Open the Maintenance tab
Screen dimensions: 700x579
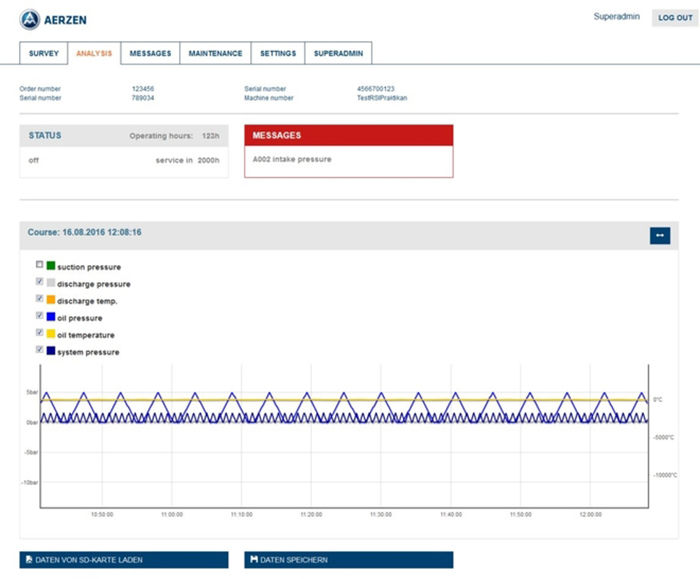coord(215,53)
